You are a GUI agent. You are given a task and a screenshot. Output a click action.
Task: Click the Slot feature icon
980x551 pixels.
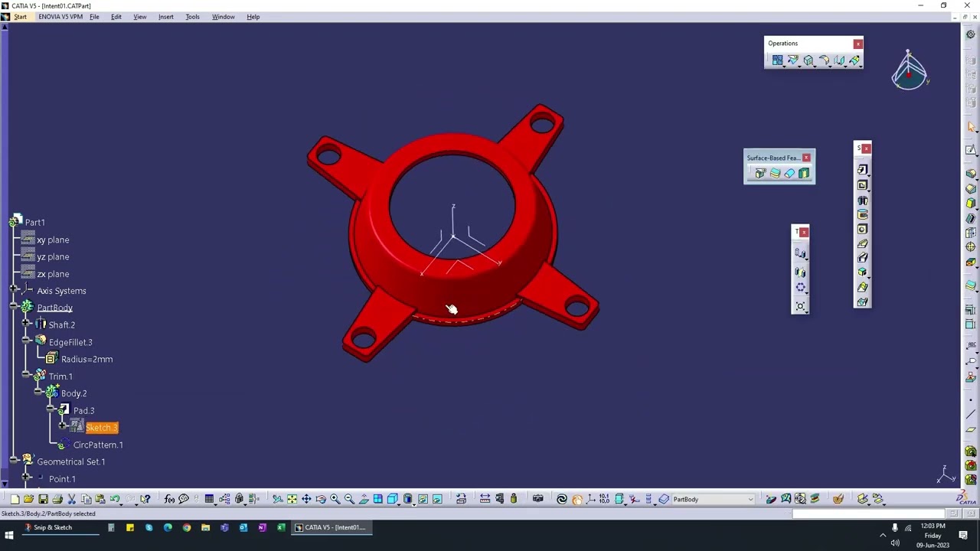point(862,258)
